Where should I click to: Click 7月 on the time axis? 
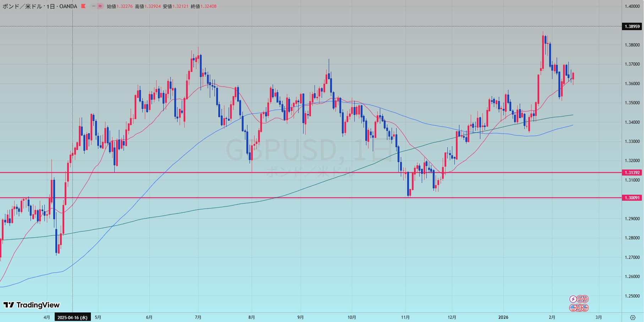coord(198,317)
